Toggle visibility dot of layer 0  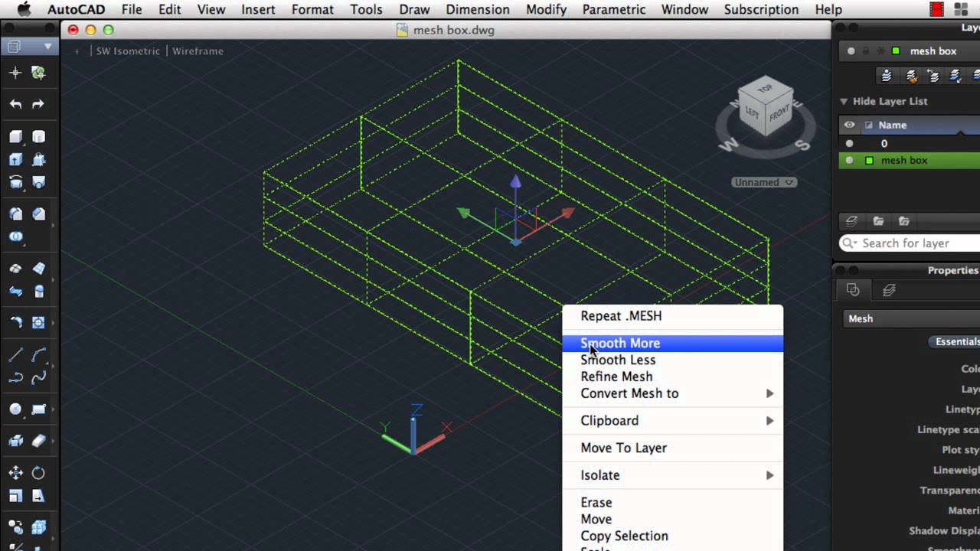coord(849,143)
